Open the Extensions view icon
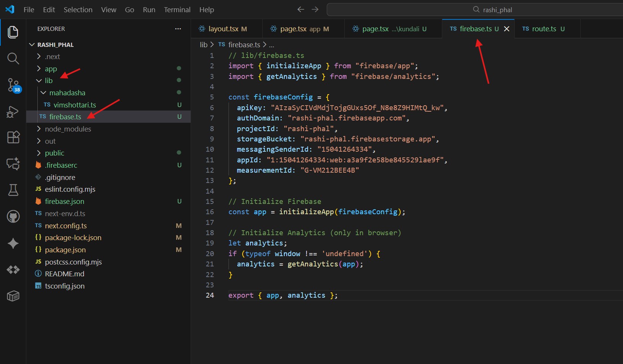Viewport: 623px width, 364px height. click(x=13, y=137)
